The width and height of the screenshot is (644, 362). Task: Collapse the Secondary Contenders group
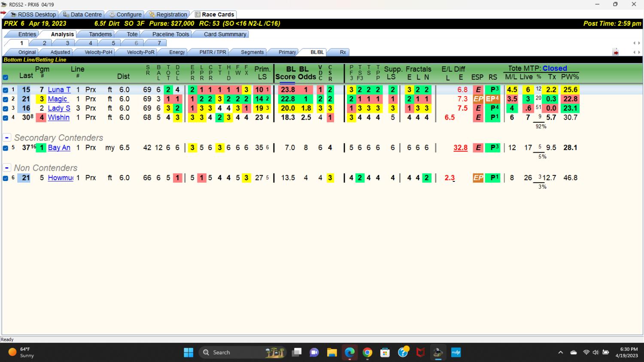click(7, 138)
